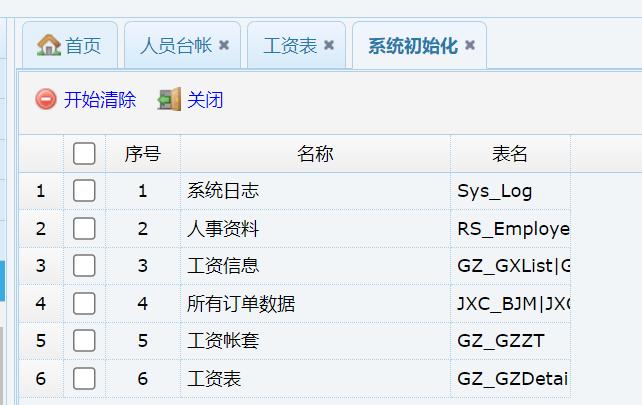Click the 关闭 button label

click(x=205, y=99)
